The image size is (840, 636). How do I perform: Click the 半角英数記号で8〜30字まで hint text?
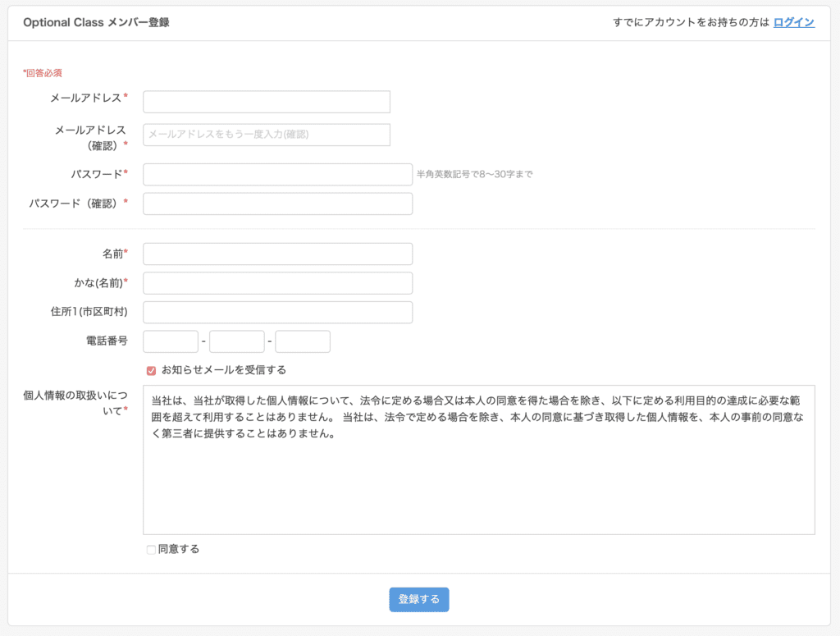coord(474,175)
